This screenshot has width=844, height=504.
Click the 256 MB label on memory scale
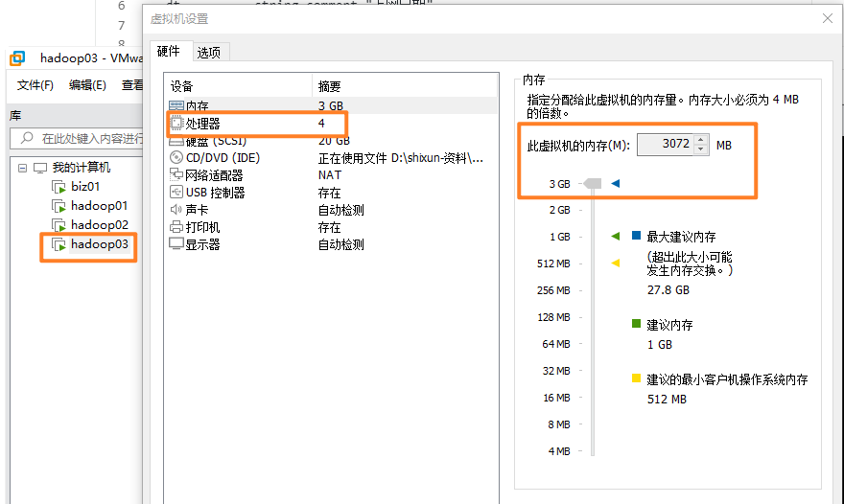[x=553, y=290]
